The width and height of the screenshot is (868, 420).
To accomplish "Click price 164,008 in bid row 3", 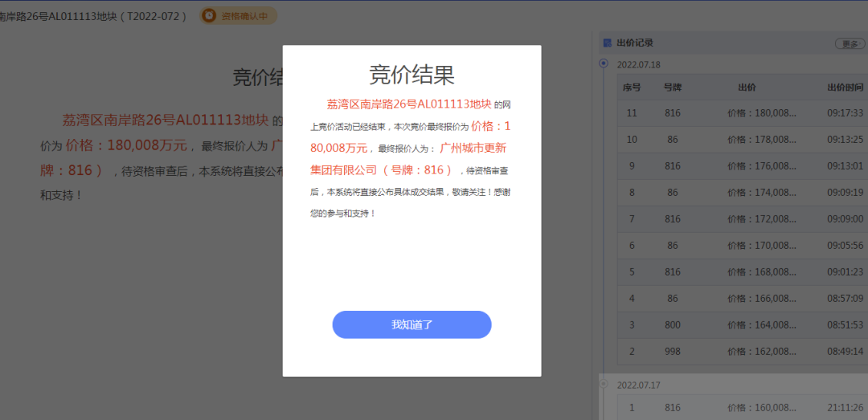I will [x=762, y=325].
